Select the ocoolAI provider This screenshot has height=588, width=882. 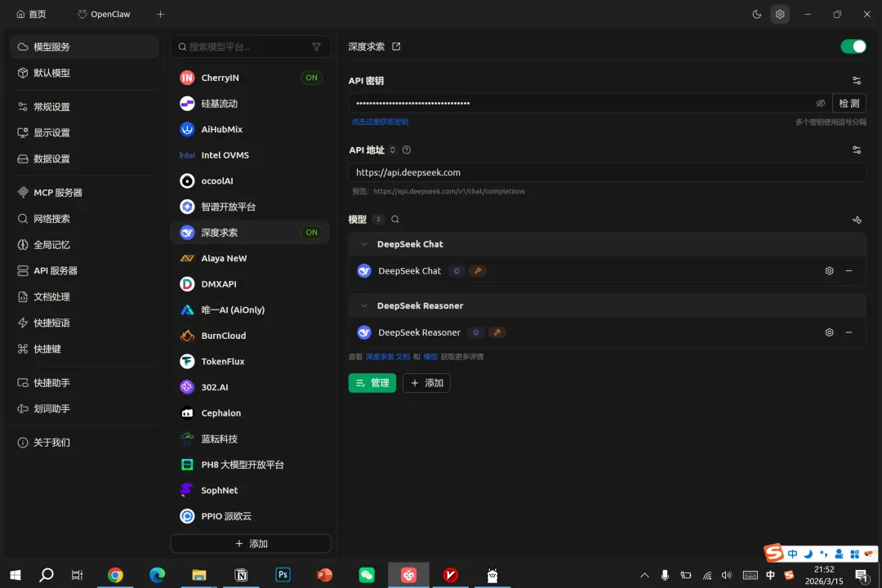coord(251,180)
